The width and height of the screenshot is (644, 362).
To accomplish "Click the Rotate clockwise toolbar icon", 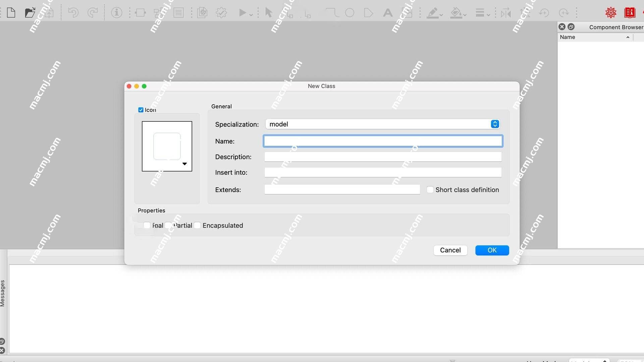I will (564, 13).
